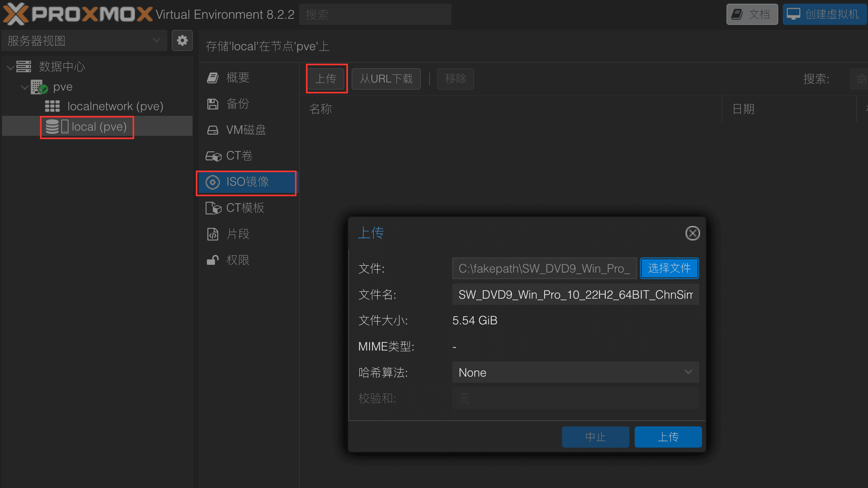Sort by 名称 column header

(511, 109)
